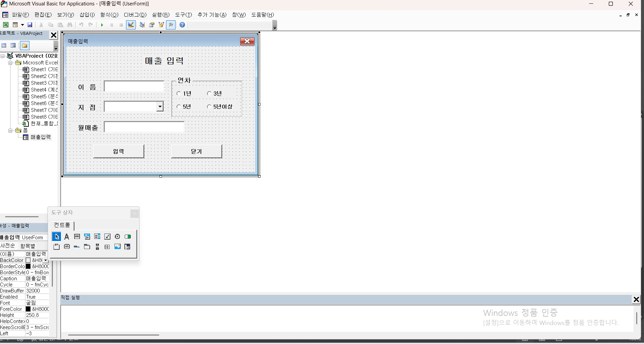Choose the 5년이상 radio option
The width and height of the screenshot is (644, 344).
point(209,107)
